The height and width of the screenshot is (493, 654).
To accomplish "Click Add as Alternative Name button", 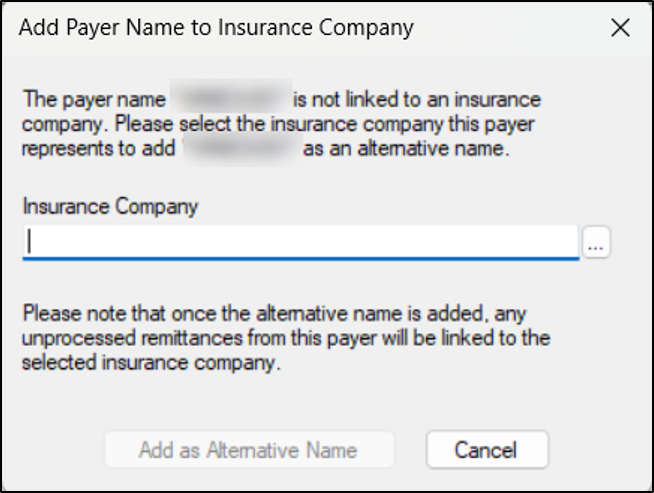I will (249, 450).
